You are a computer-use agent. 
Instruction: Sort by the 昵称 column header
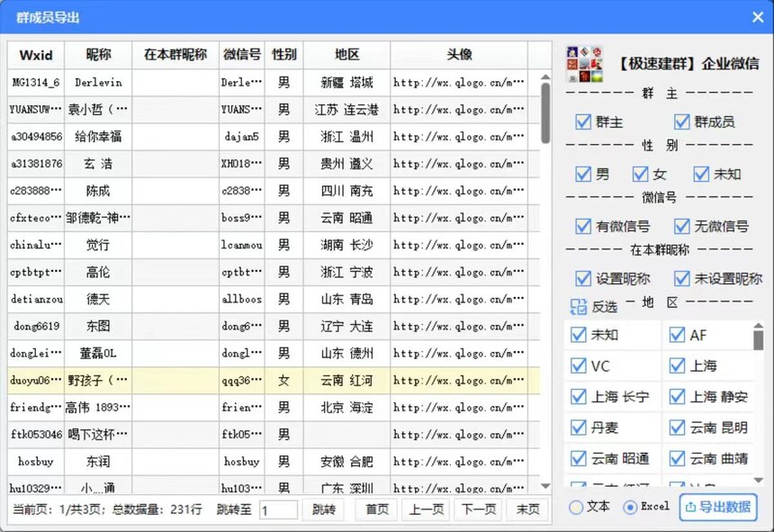click(98, 55)
